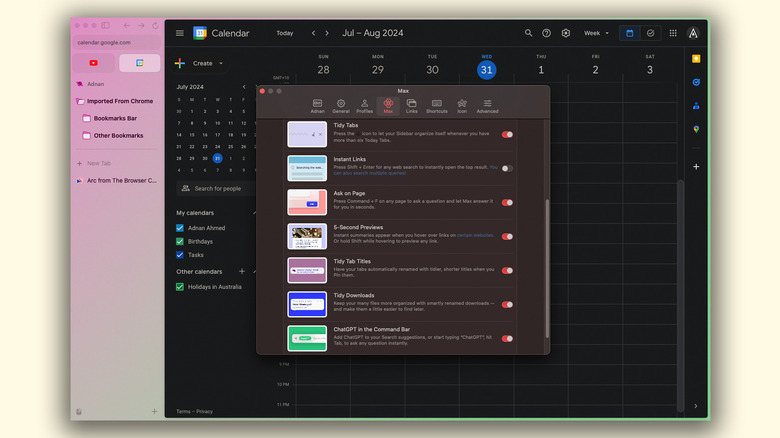Click the Today button
The height and width of the screenshot is (438, 780).
285,33
